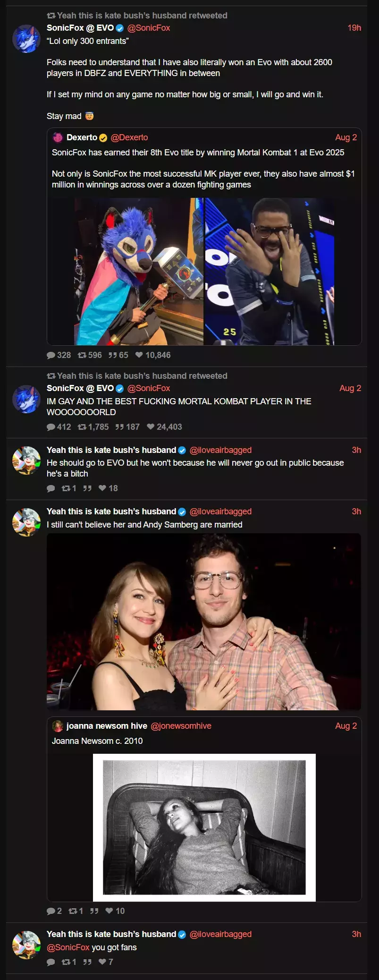Screen dimensions: 379x980
Task: Click the @SonicFox mention in the last tweet
Action: pos(68,947)
